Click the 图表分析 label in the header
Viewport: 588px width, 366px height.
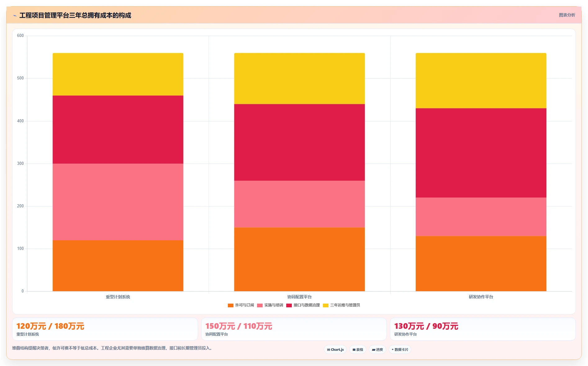(x=567, y=15)
